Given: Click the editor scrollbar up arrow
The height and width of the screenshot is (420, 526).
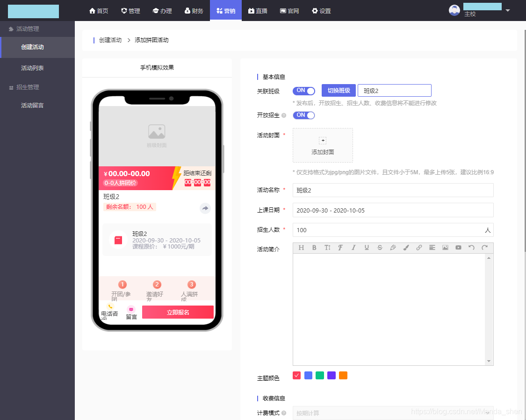Looking at the screenshot, I should (x=489, y=258).
